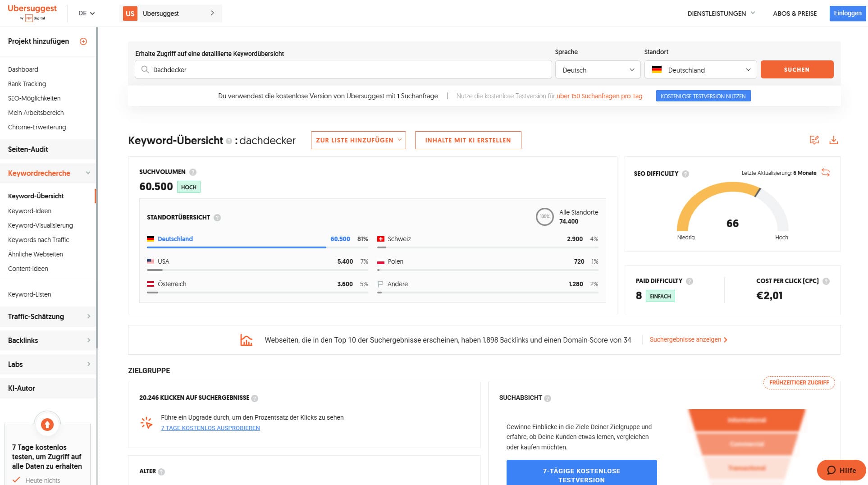Refresh SEO difficulty data with arrows icon
This screenshot has height=485, width=868.
(x=826, y=173)
